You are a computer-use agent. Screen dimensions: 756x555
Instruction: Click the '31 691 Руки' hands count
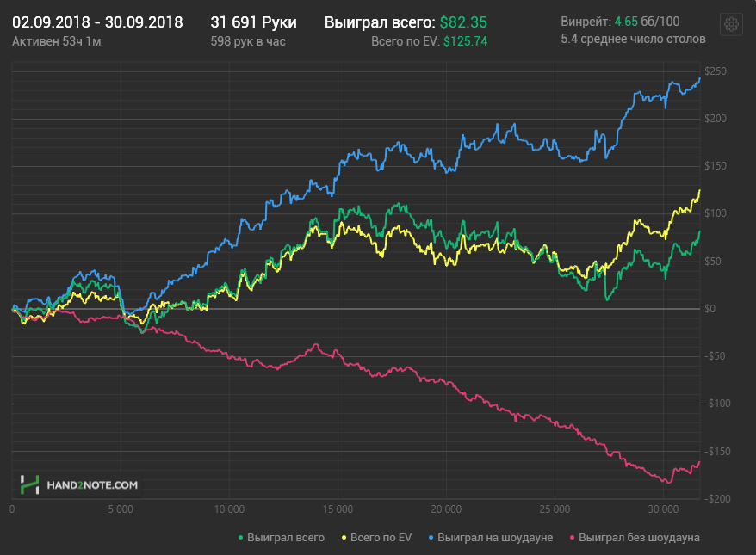[254, 22]
